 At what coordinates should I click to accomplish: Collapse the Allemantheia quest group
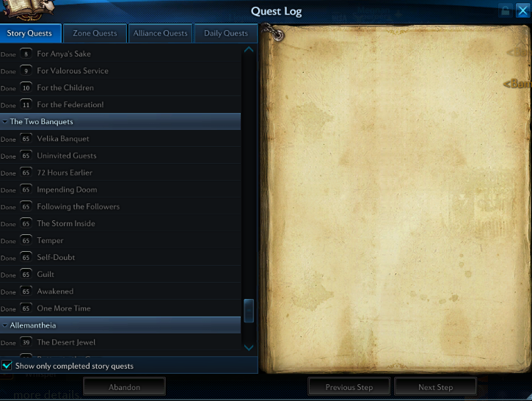pos(4,325)
